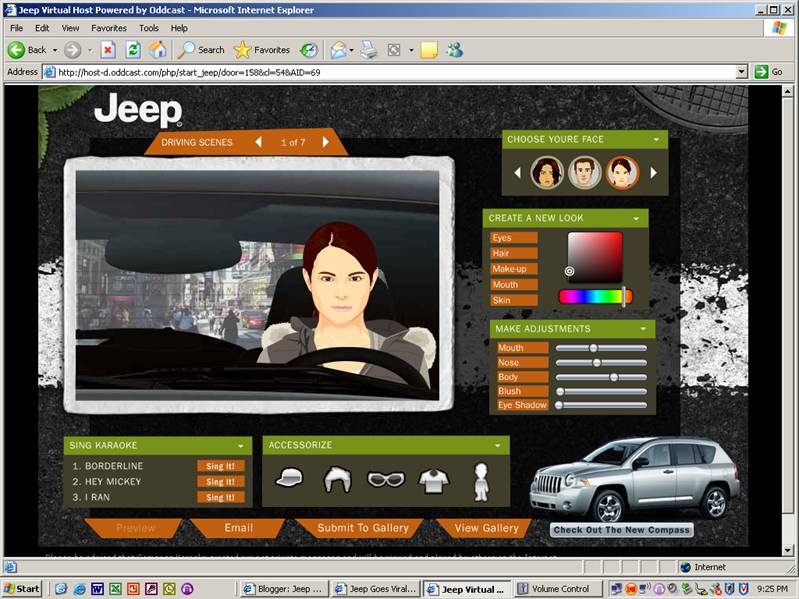Click the Blush adjustment slider
The image size is (799, 599).
point(601,391)
